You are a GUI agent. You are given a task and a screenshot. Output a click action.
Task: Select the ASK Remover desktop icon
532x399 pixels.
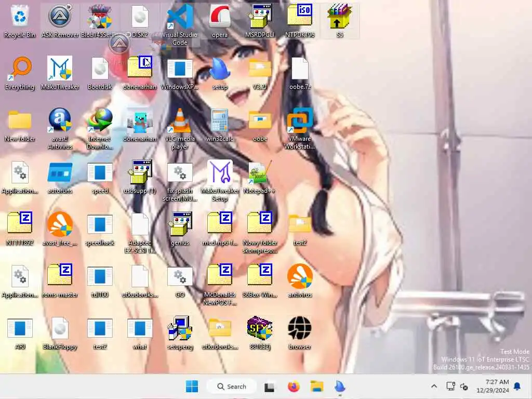tap(60, 21)
